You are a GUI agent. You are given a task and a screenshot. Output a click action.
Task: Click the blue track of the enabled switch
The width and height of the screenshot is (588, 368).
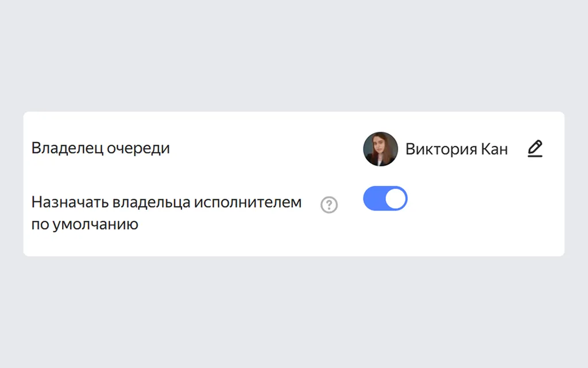tap(374, 198)
